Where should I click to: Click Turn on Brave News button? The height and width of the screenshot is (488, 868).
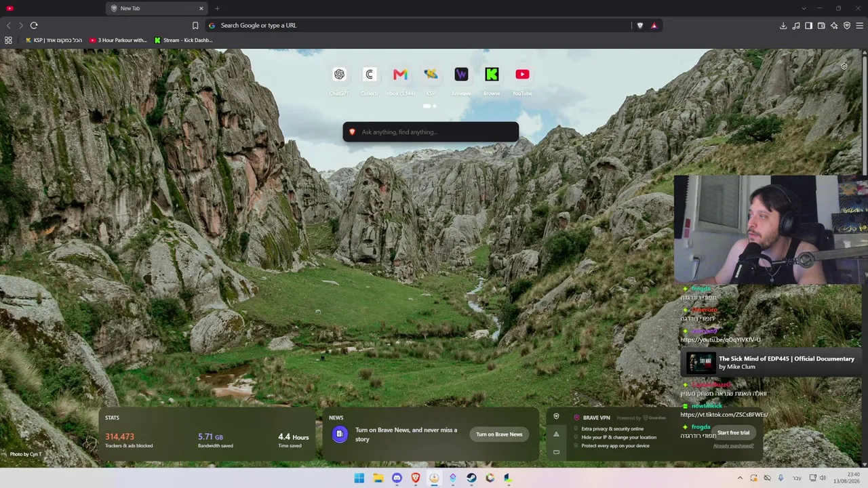tap(499, 434)
